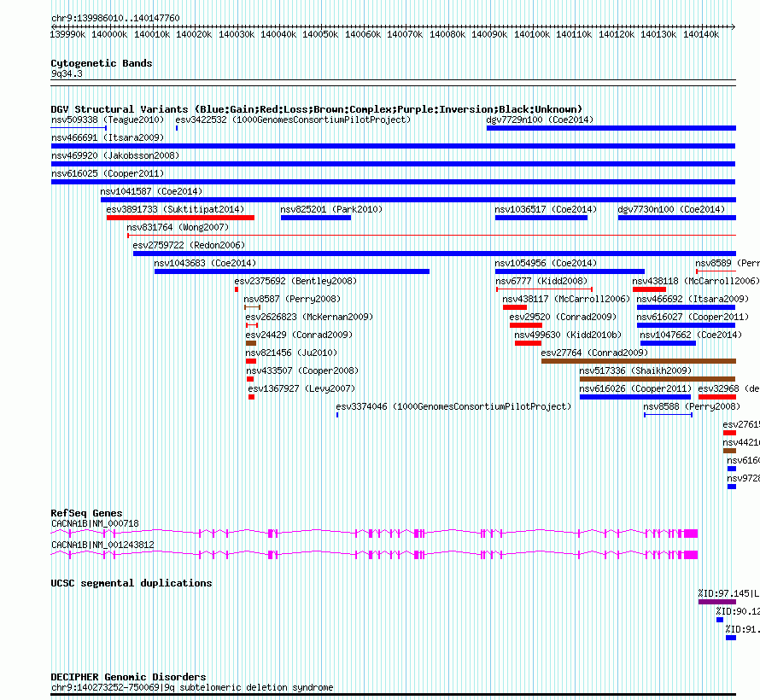Open nsv6777 (Kidd2008) variant label
The height and width of the screenshot is (700, 760).
tap(541, 281)
